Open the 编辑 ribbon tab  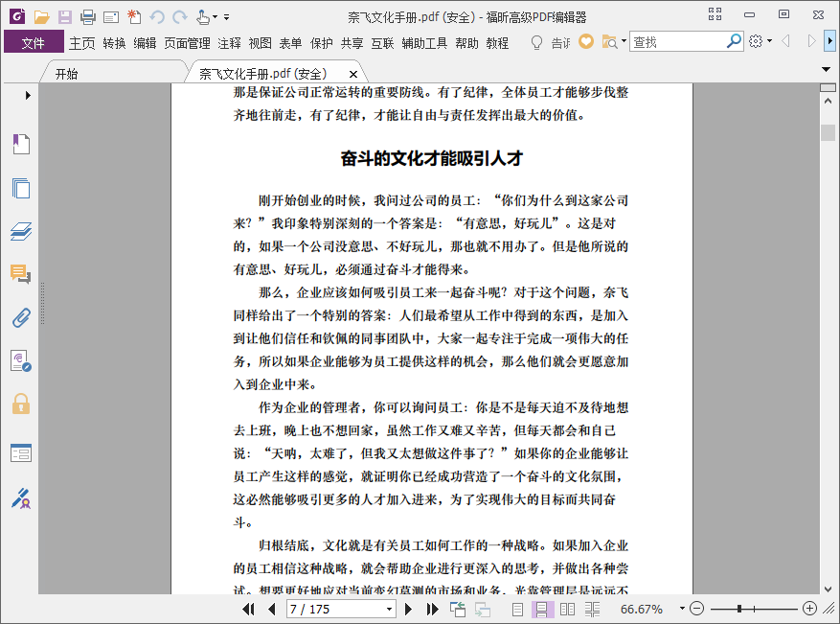(x=145, y=43)
